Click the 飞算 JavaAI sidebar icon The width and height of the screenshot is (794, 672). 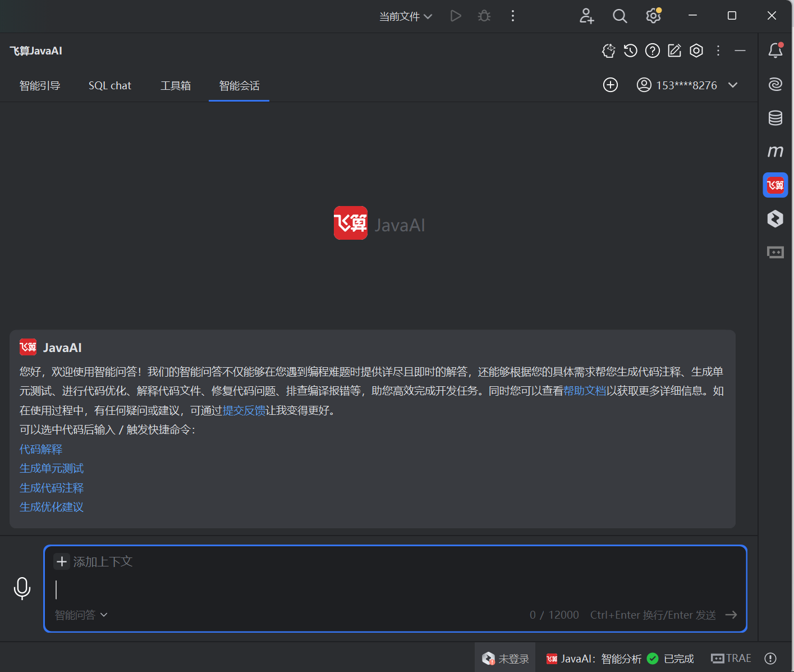(x=775, y=185)
